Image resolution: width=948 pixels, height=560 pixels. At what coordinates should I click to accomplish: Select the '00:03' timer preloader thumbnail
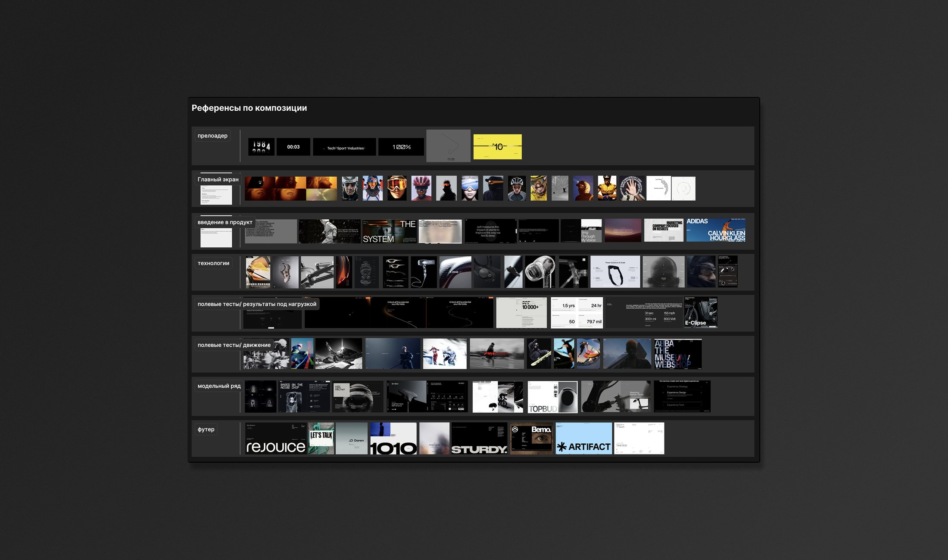(x=293, y=147)
